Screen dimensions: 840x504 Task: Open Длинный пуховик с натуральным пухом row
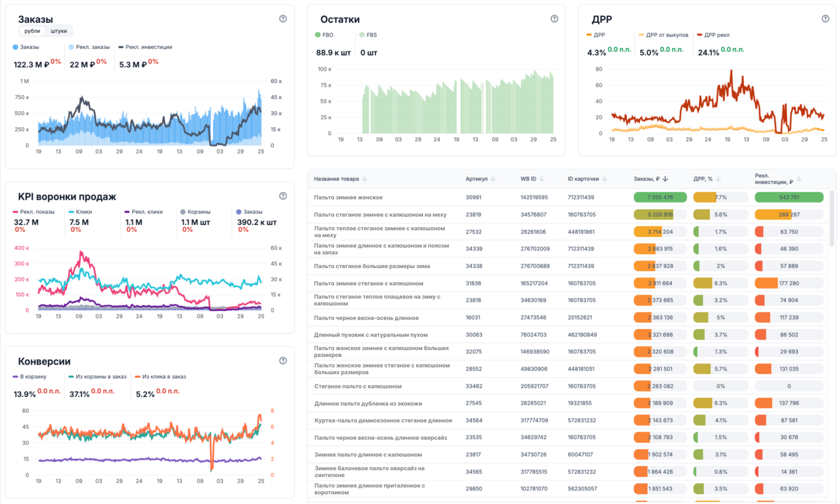point(370,335)
